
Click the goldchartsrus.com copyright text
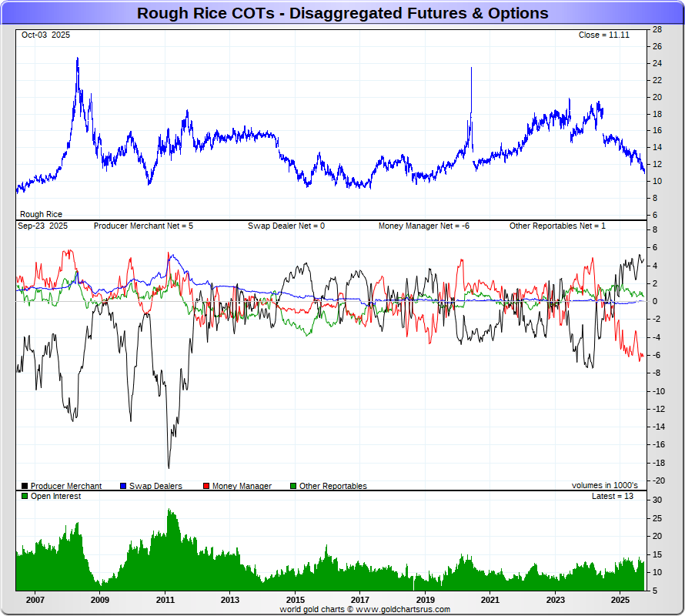click(365, 609)
